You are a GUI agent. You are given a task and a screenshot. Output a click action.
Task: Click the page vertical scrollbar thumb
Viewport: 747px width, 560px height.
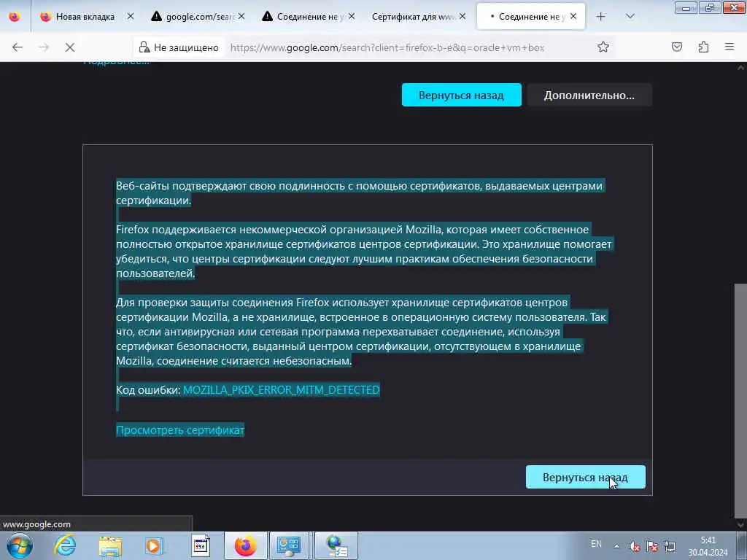pyautogui.click(x=741, y=400)
